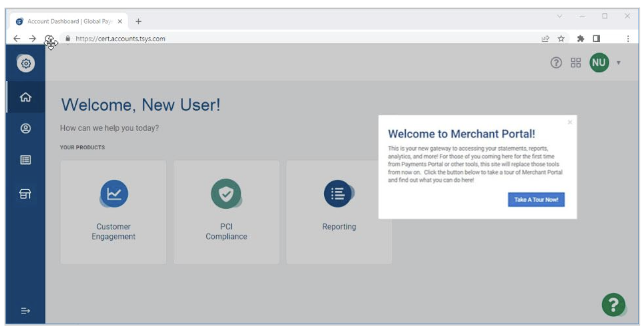The image size is (644, 331).
Task: Click the storefront icon in sidebar
Action: tap(25, 194)
